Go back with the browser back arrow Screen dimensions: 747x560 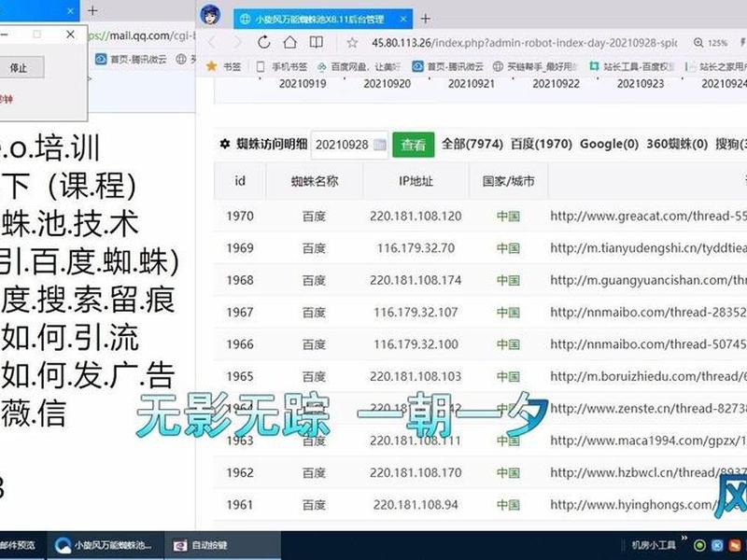coord(212,42)
